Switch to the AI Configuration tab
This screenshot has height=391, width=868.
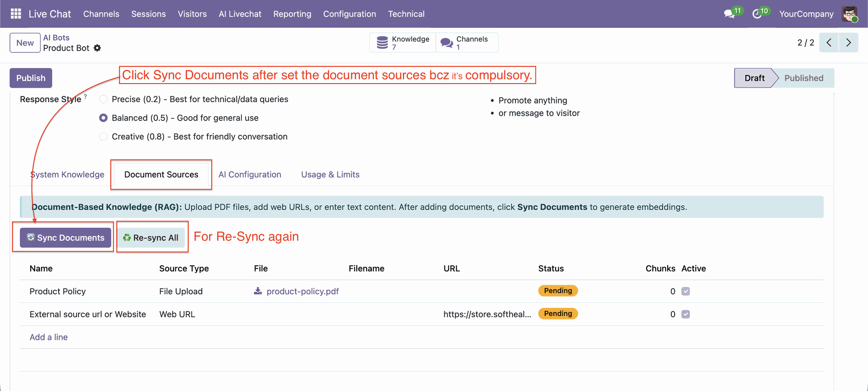(x=250, y=174)
